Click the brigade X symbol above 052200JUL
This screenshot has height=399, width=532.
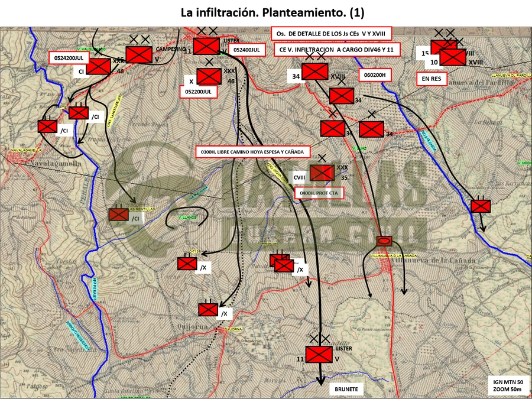[209, 76]
